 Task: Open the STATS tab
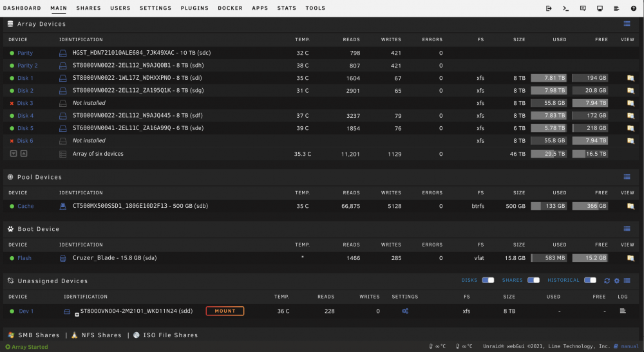pyautogui.click(x=287, y=8)
